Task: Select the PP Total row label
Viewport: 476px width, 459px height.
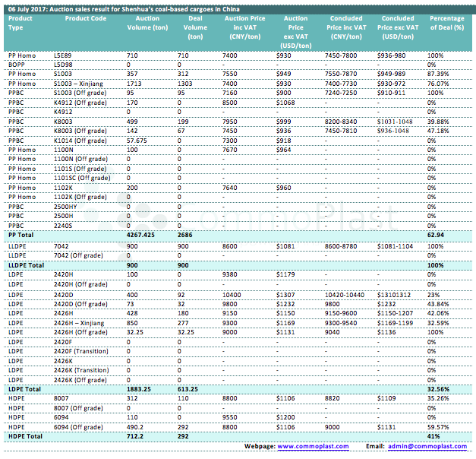Action: [x=22, y=236]
